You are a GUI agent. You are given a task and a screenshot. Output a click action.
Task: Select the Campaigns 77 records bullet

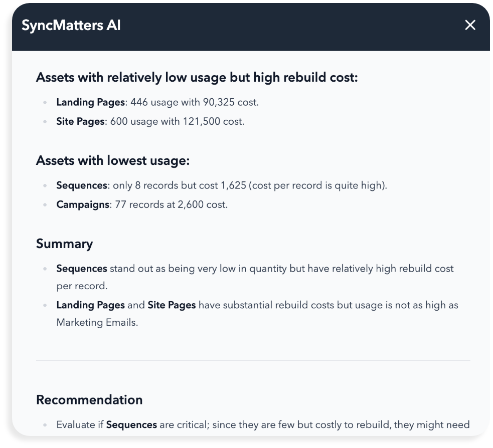141,204
